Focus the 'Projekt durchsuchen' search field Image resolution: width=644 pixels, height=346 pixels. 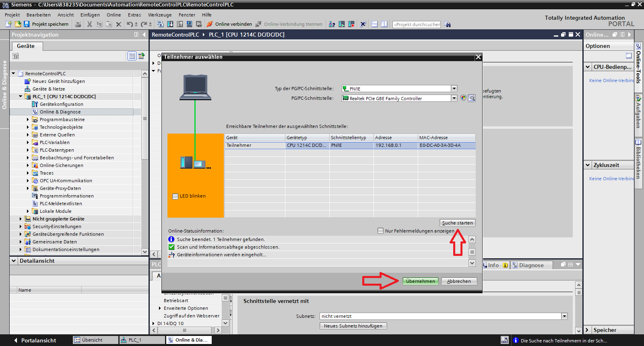pos(417,25)
